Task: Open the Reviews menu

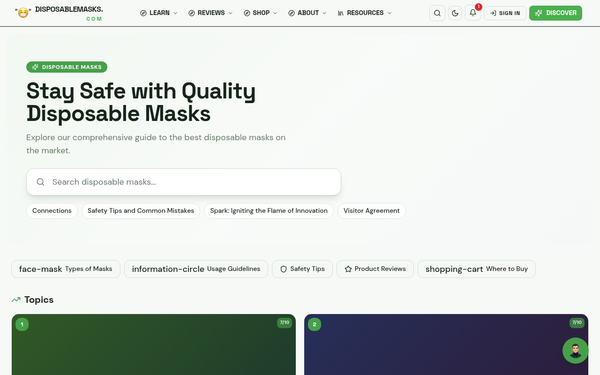Action: (210, 13)
